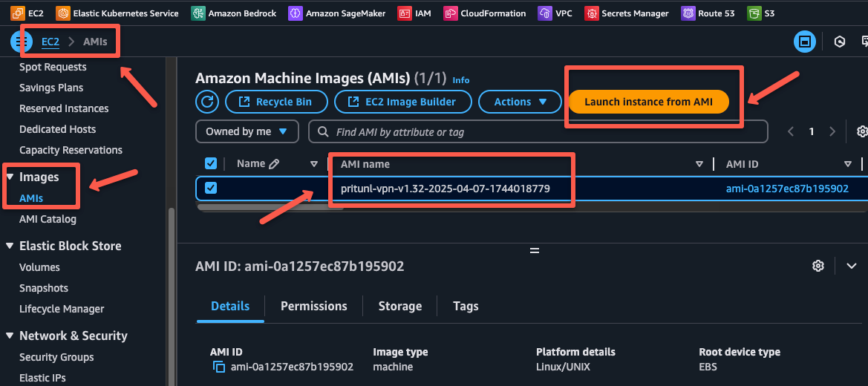Click the pritunl-vpn-v1.32 AMI name cell
The image size is (868, 386).
(445, 189)
